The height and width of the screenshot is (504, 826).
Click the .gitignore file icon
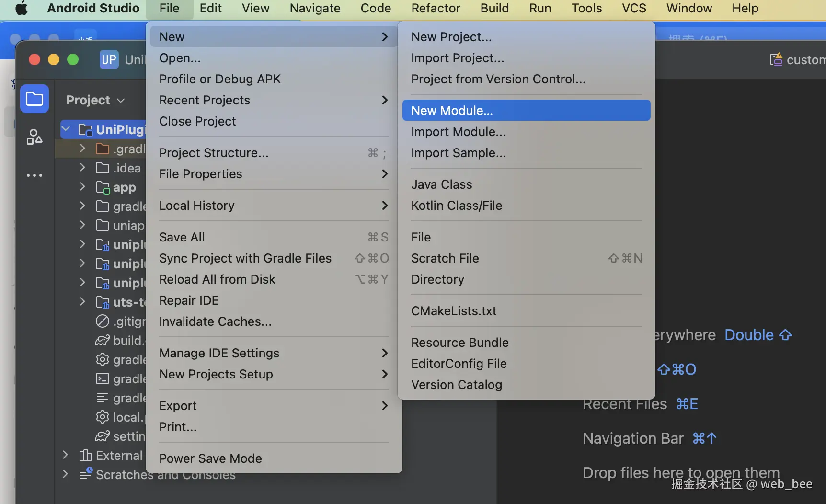click(x=103, y=321)
